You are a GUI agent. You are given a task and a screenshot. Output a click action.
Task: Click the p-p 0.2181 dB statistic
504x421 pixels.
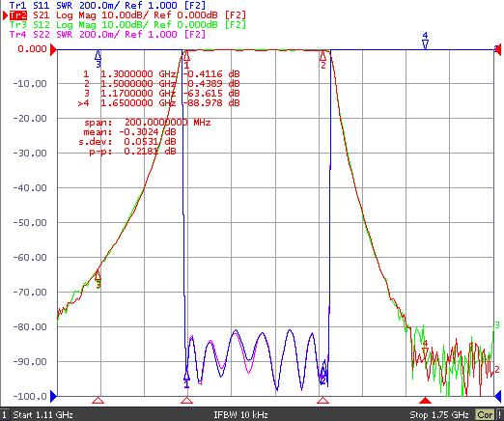click(132, 152)
